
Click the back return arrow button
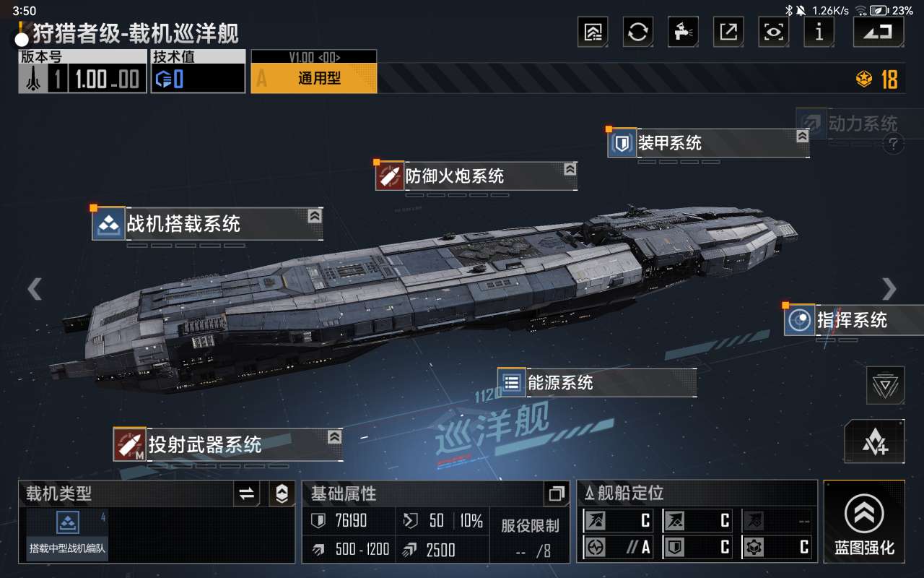(878, 32)
